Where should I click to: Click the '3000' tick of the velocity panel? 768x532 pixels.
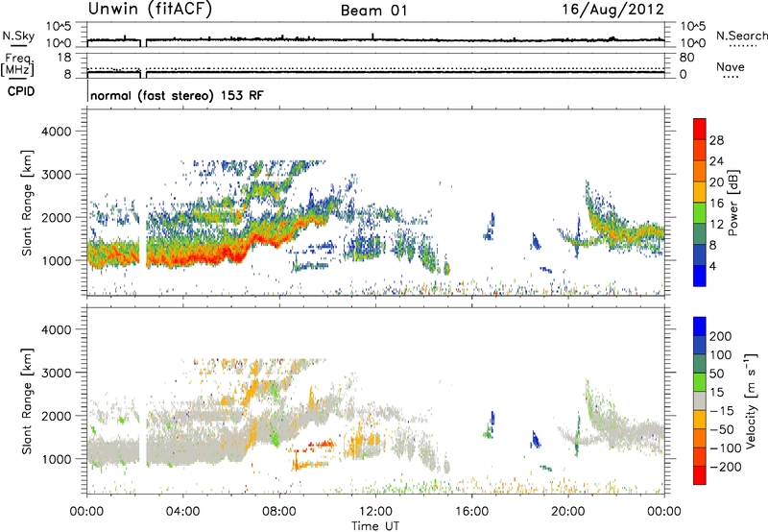[x=56, y=373]
